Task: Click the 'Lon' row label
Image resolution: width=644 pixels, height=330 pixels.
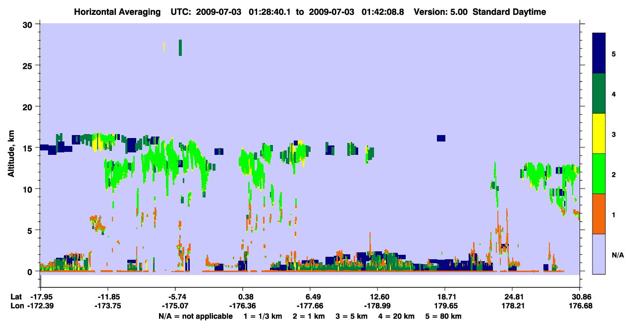Action: (x=17, y=306)
